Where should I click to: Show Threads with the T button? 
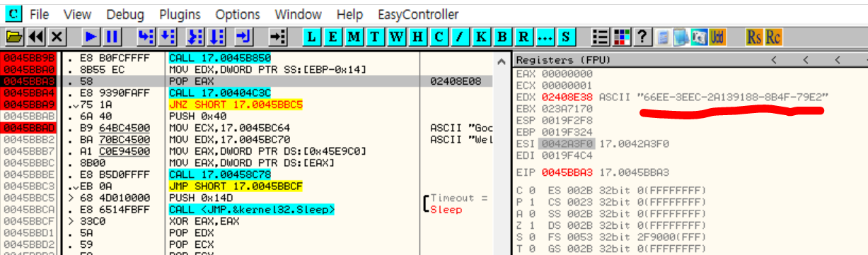pos(376,36)
